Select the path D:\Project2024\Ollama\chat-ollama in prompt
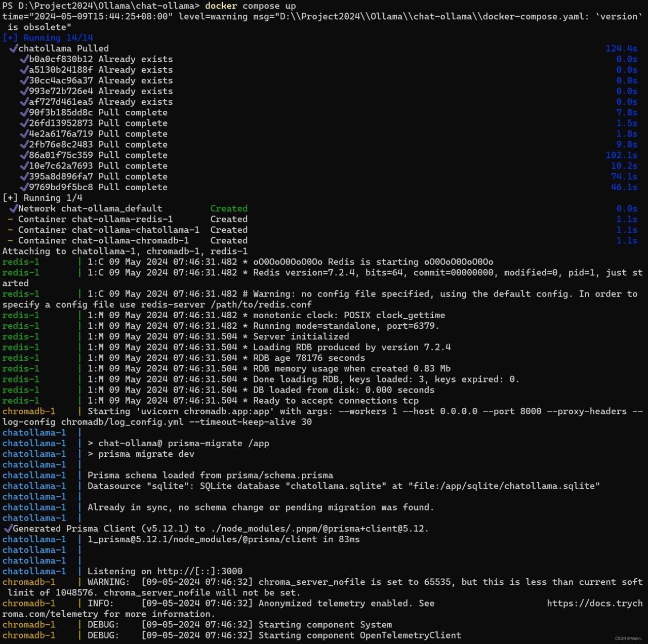 point(105,6)
